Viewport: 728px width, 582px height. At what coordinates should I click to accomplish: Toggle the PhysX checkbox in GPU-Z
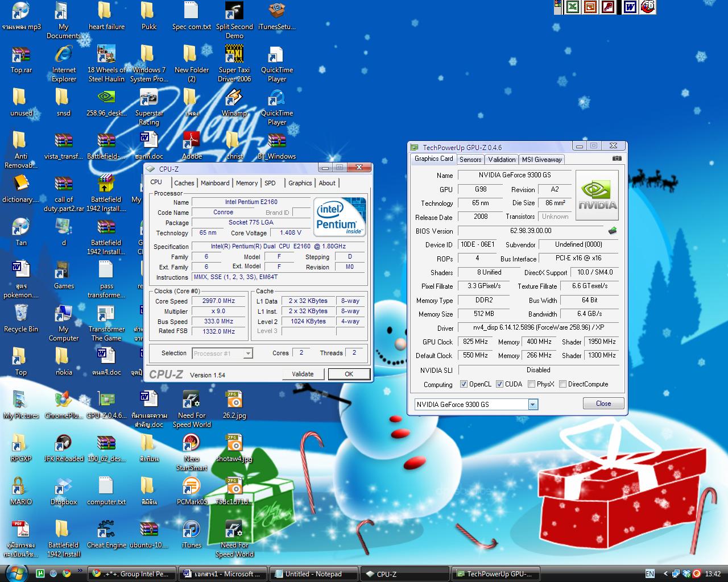(531, 384)
